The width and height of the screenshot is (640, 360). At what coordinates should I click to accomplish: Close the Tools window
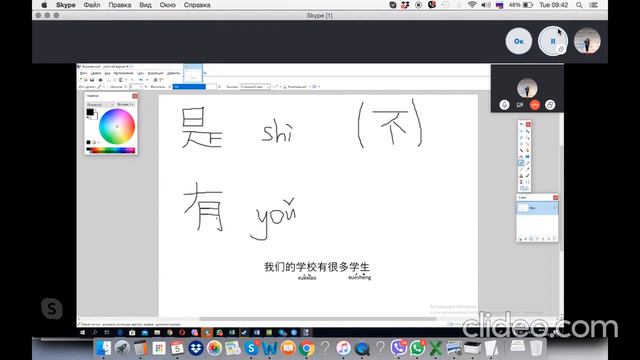[x=528, y=124]
